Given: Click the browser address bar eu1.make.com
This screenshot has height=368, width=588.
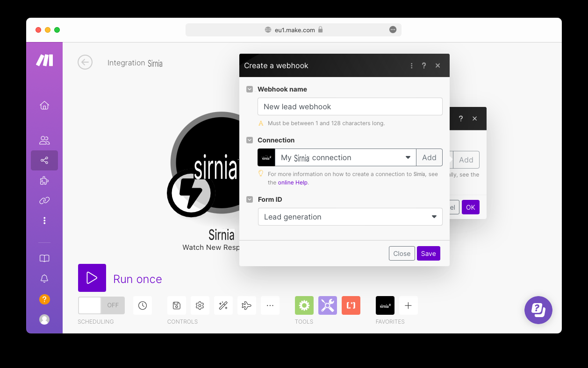Looking at the screenshot, I should tap(294, 30).
